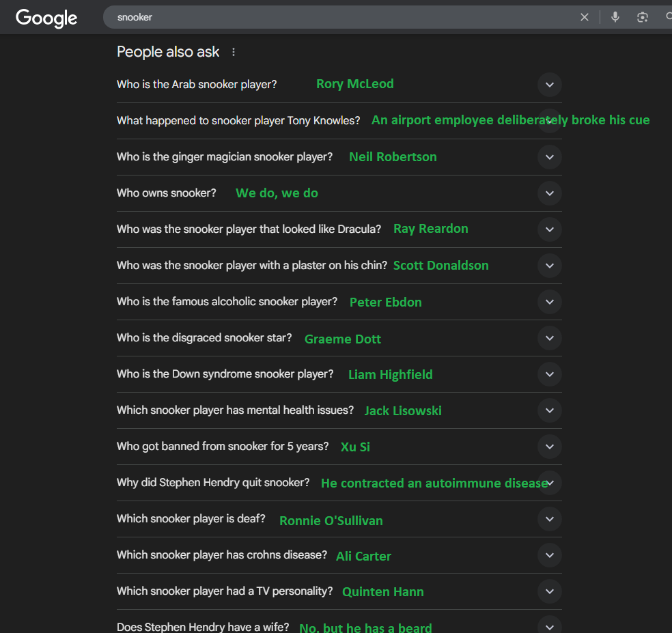672x633 pixels.
Task: Open three-dot menu beside People also ask
Action: 234,52
